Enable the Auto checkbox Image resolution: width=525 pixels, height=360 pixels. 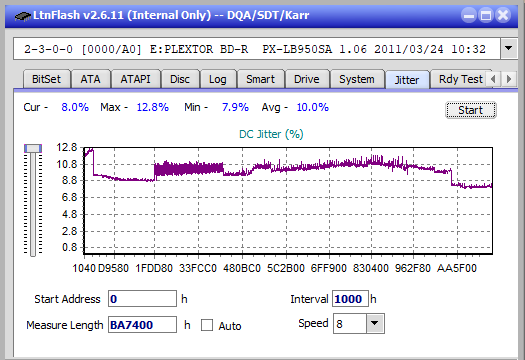point(207,325)
